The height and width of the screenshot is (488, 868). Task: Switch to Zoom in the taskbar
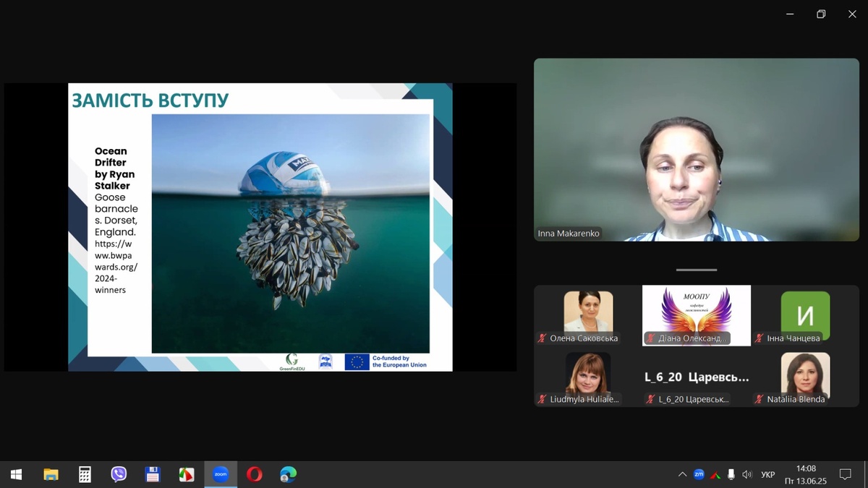coord(221,474)
